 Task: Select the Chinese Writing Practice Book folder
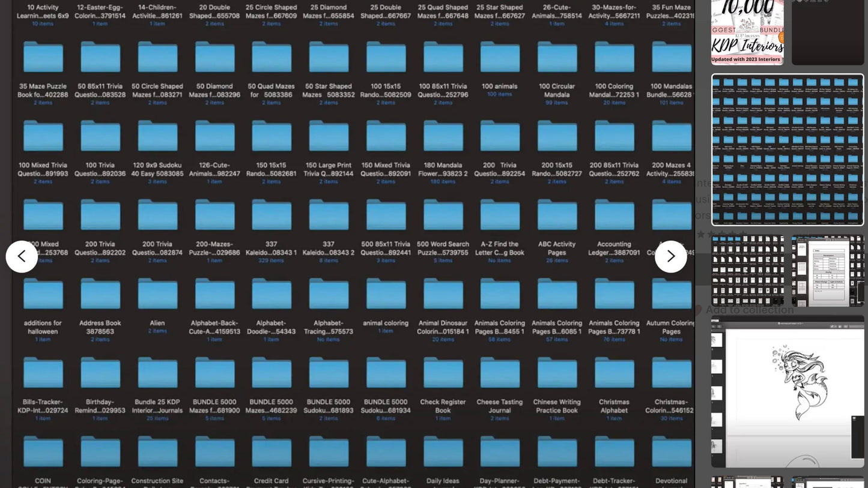557,373
